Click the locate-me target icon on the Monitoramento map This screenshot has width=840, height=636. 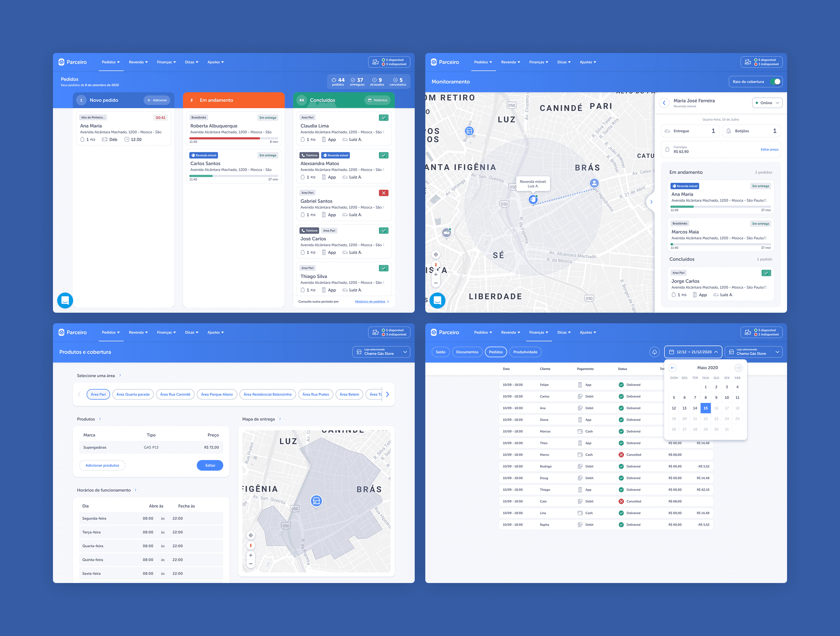(436, 255)
